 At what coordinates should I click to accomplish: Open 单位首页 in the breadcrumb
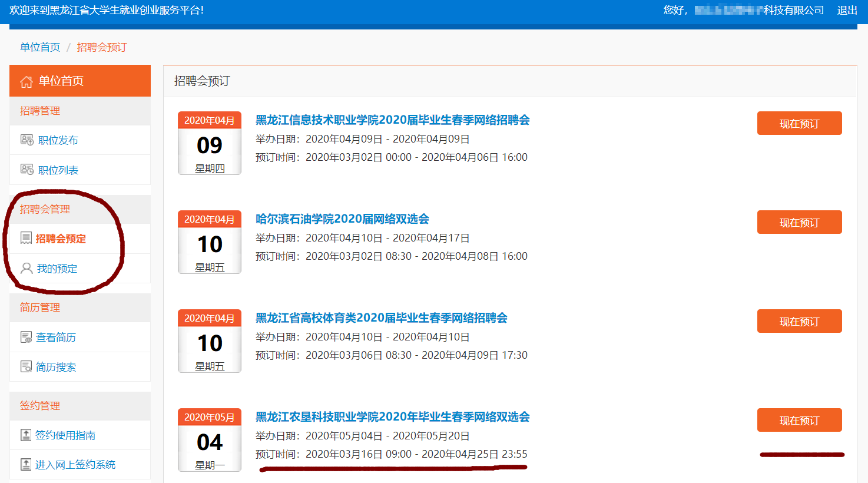click(40, 47)
